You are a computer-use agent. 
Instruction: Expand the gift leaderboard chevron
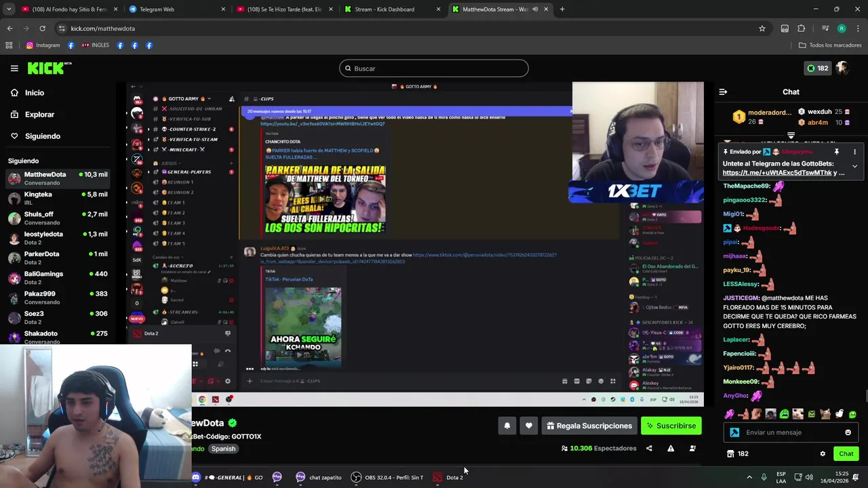tap(791, 136)
